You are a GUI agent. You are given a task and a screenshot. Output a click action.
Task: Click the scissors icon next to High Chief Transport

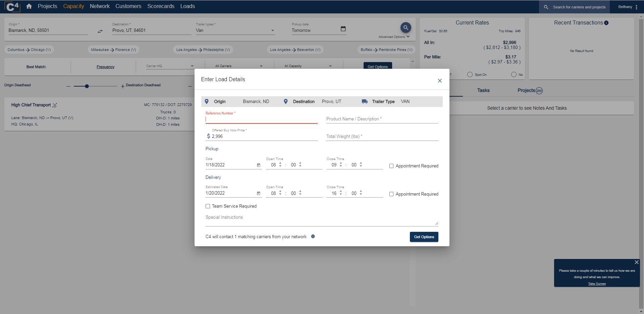pos(55,105)
